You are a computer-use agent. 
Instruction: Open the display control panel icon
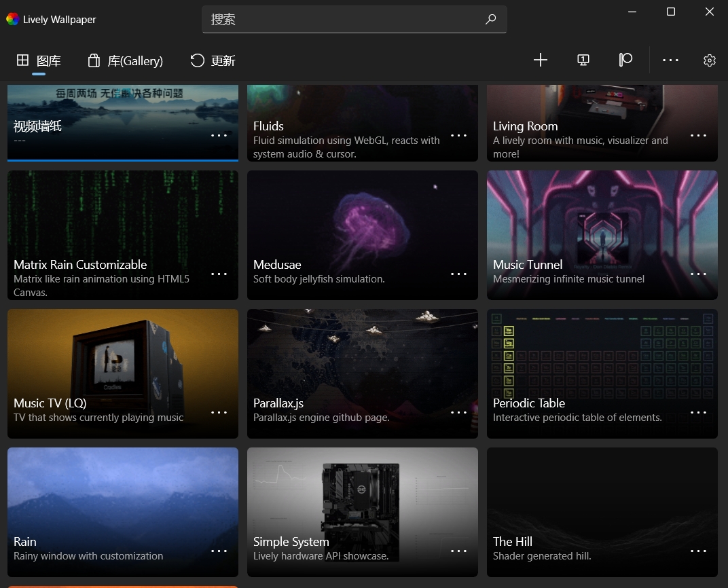point(583,60)
